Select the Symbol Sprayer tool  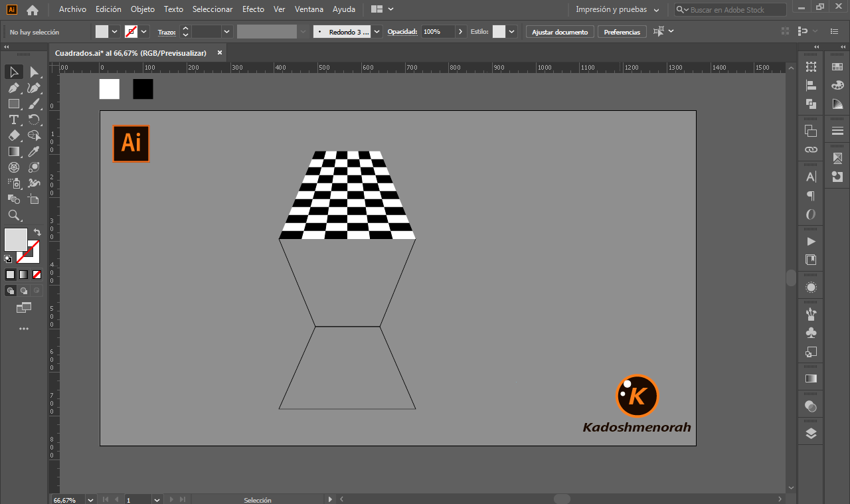[x=13, y=183]
